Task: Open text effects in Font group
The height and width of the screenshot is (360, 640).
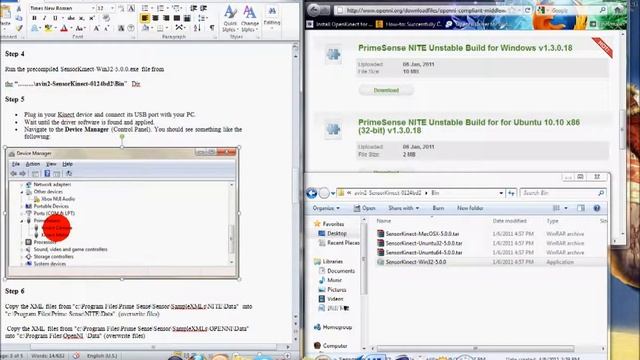Action: point(36,28)
